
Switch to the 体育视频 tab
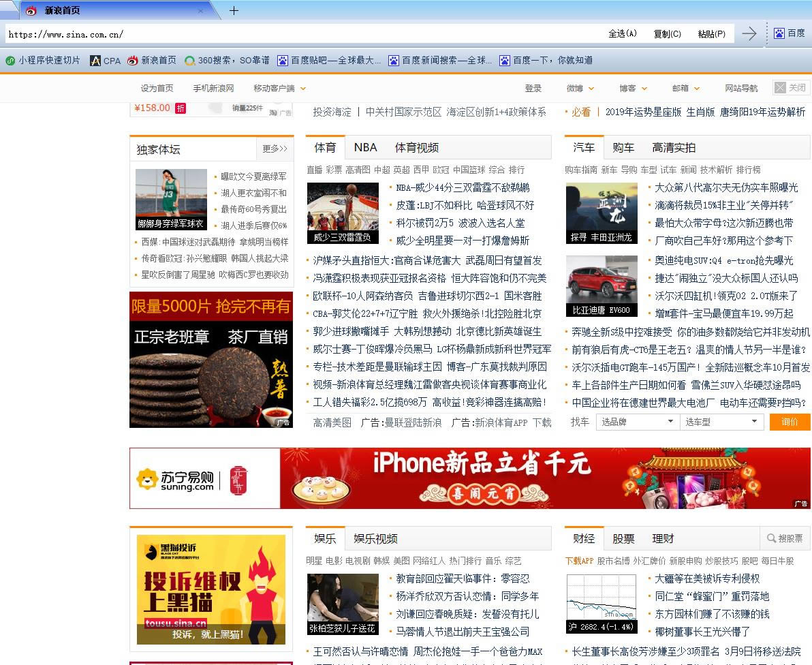coord(417,148)
